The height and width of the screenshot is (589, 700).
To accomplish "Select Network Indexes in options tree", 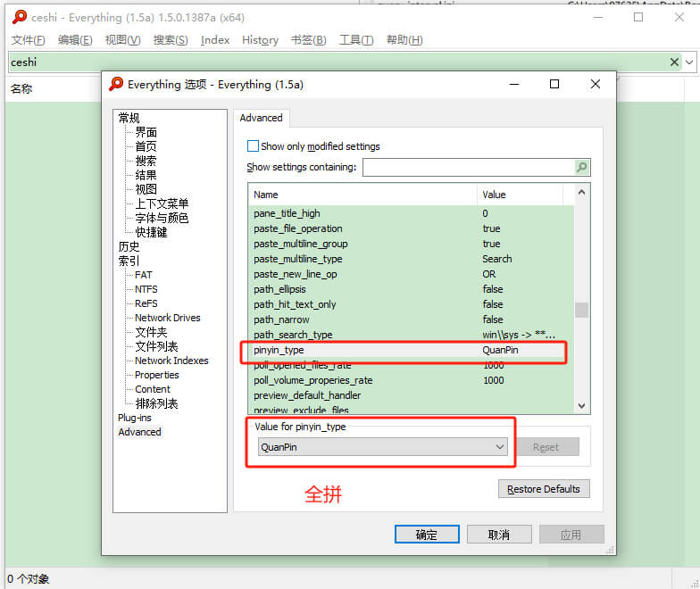I will click(x=171, y=361).
